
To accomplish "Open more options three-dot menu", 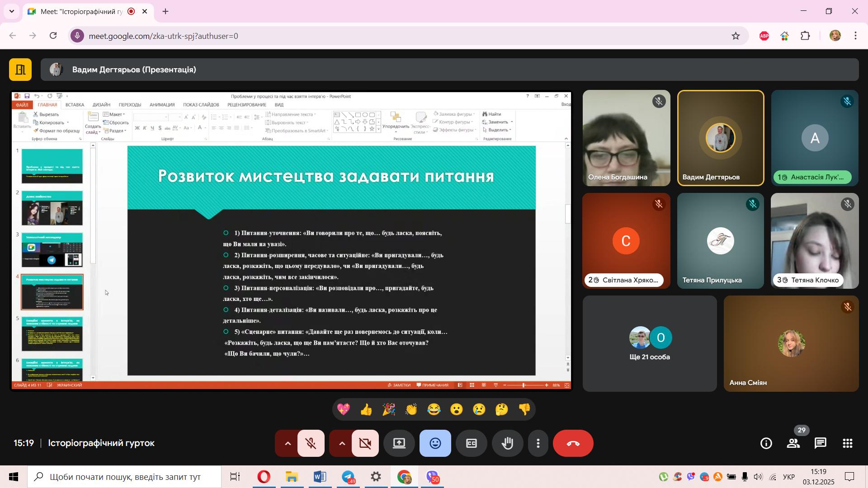I will 538,444.
